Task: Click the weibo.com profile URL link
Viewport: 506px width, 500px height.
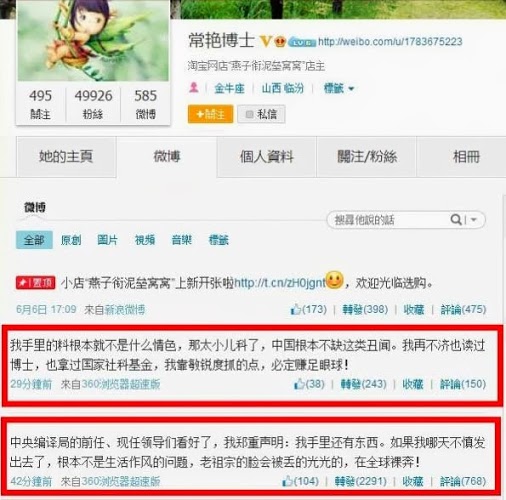Action: [390, 42]
